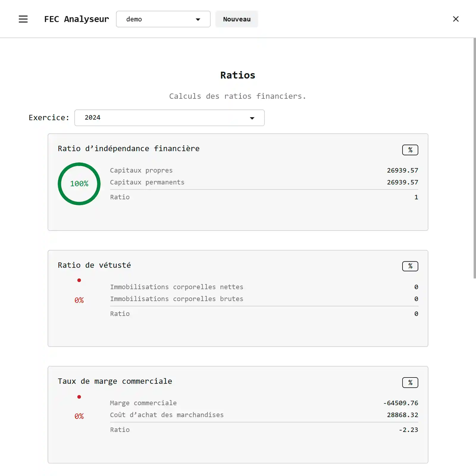
Task: Open the demo file dropdown
Action: 163,19
